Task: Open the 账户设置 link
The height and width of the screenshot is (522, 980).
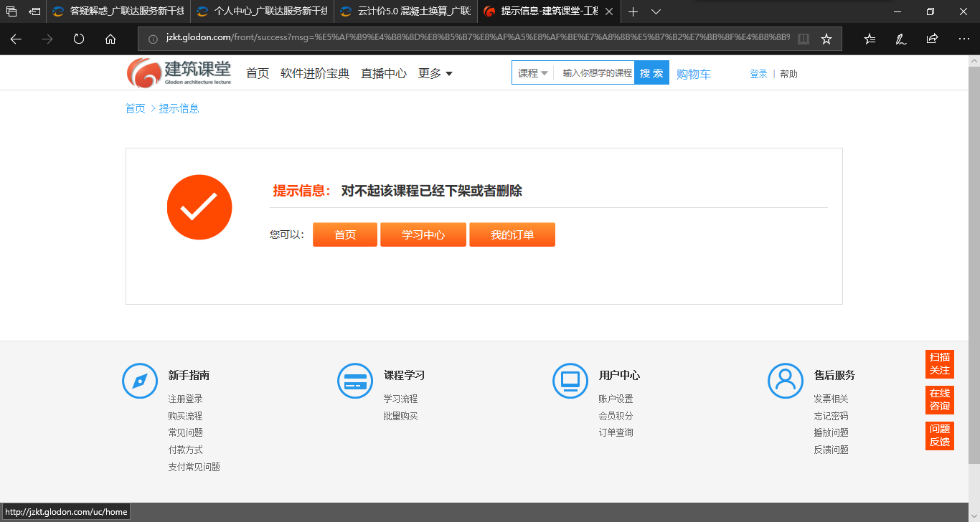Action: point(616,399)
